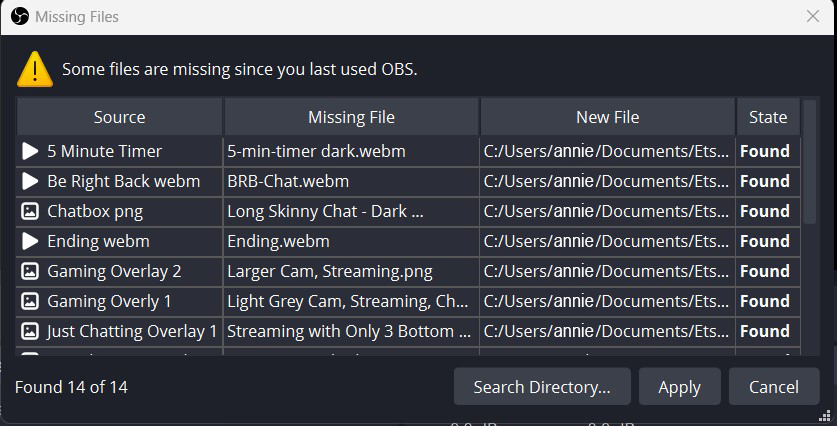Image resolution: width=837 pixels, height=426 pixels.
Task: Cancel the Missing Files dialog
Action: coord(773,386)
